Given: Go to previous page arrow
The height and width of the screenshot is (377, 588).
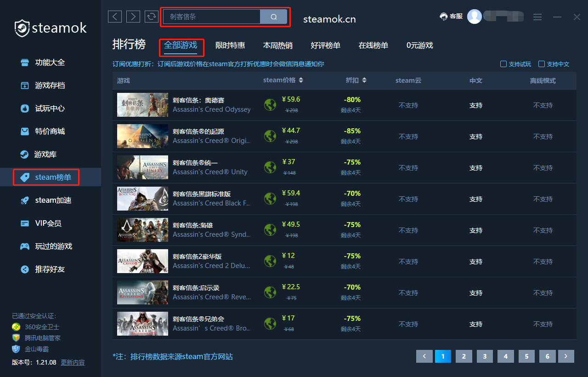Looking at the screenshot, I should (424, 356).
